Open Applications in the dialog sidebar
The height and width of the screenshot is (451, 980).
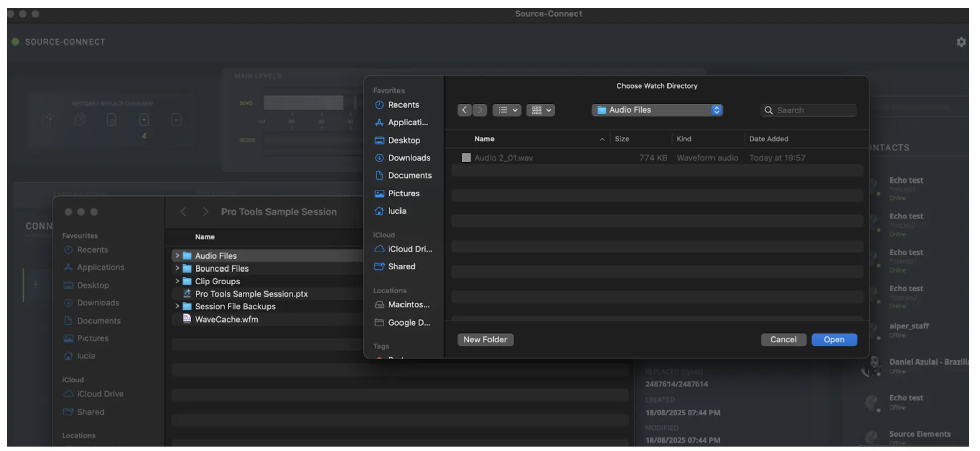point(401,122)
